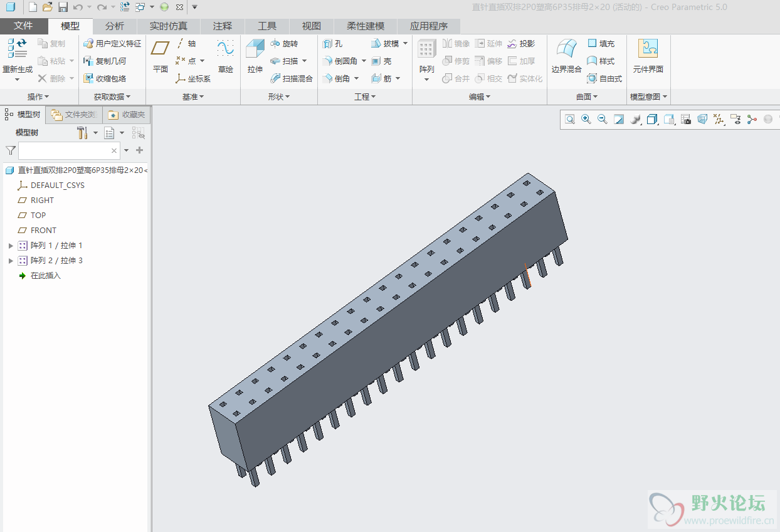Click the repaint icon in graphics toolbar
The height and width of the screenshot is (532, 780).
619,119
